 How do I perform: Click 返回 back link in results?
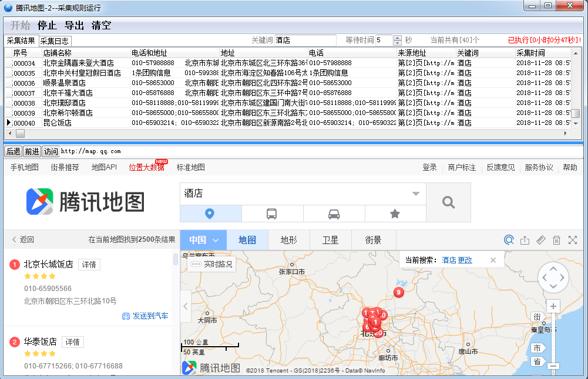pyautogui.click(x=23, y=240)
